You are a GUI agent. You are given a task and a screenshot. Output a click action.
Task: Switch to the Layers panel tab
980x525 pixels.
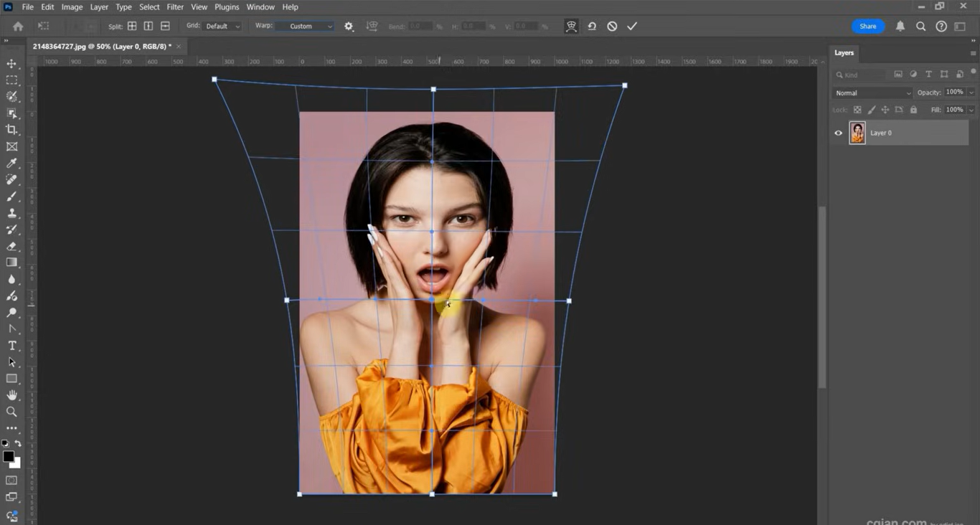844,52
